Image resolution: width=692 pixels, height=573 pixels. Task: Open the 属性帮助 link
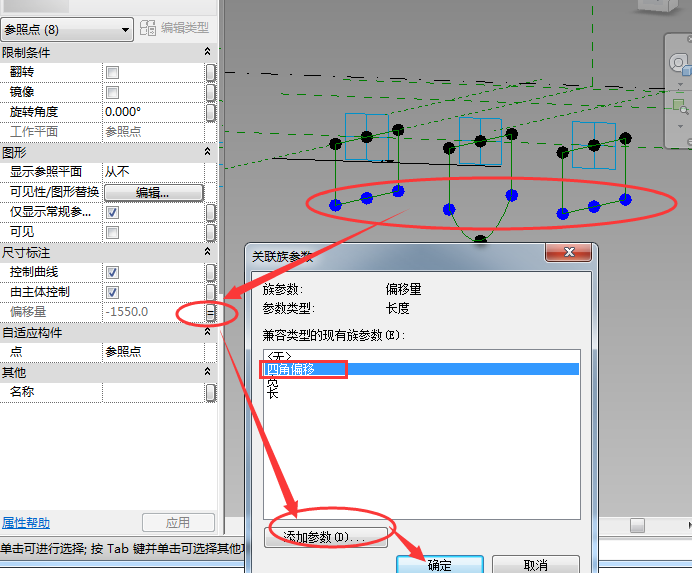(x=26, y=523)
